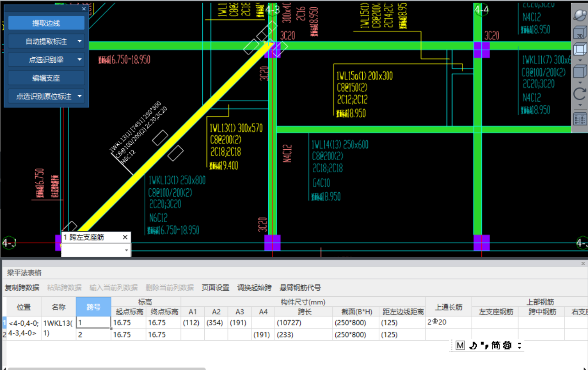Select the 上通长筋 column header
This screenshot has height=370, width=588.
coord(449,307)
